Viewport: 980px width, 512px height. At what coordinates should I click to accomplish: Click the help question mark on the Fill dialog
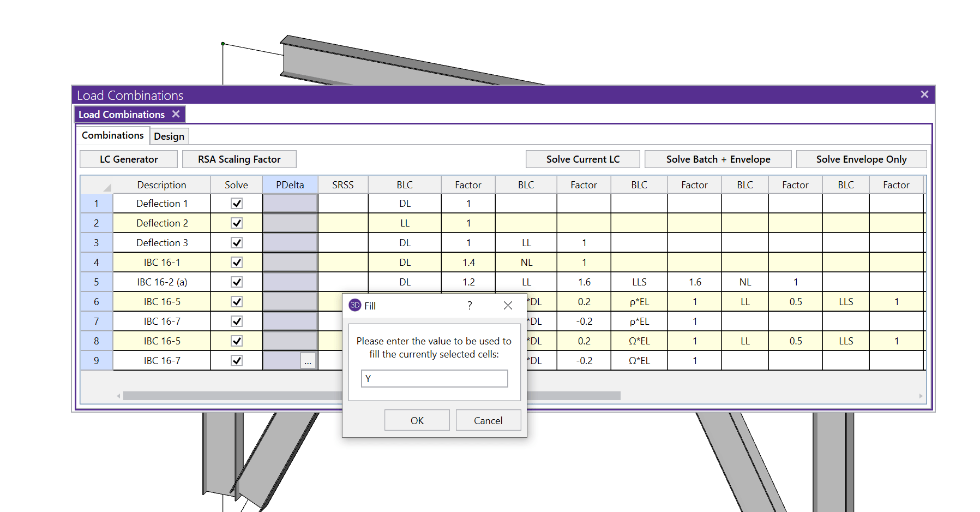469,306
